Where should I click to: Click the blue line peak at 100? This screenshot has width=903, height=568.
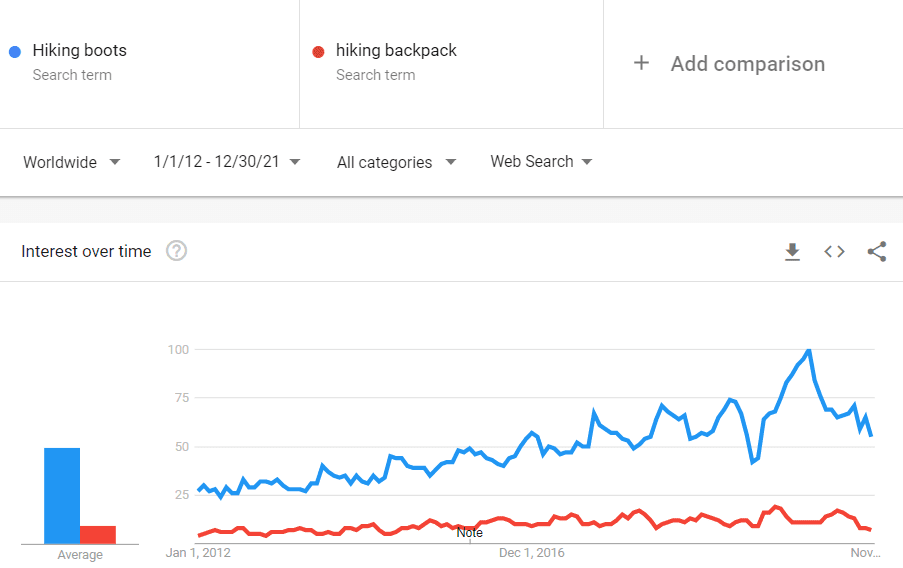809,350
